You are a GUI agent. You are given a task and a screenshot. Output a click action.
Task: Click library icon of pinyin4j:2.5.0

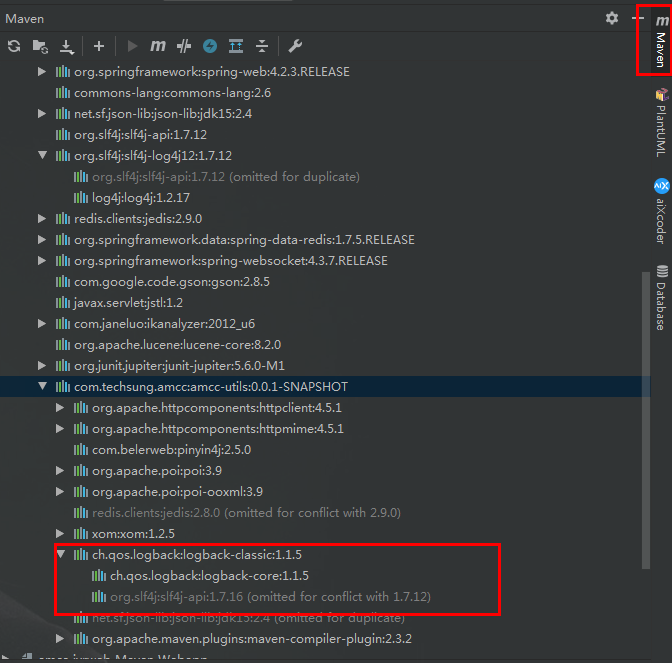81,450
